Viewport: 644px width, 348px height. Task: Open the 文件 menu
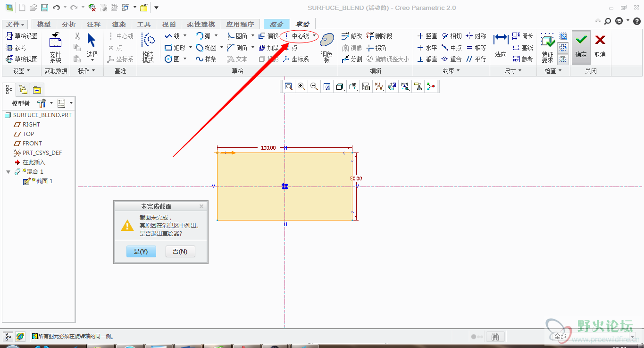click(x=15, y=25)
